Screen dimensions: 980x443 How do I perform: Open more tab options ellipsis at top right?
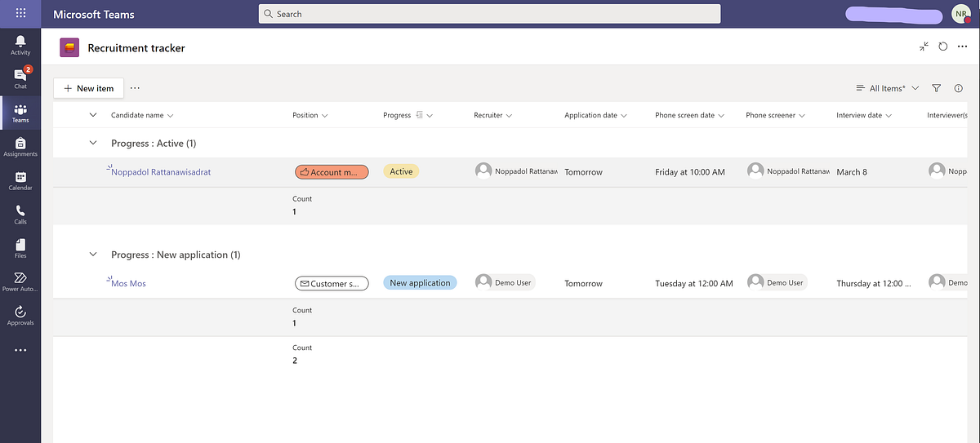tap(962, 47)
